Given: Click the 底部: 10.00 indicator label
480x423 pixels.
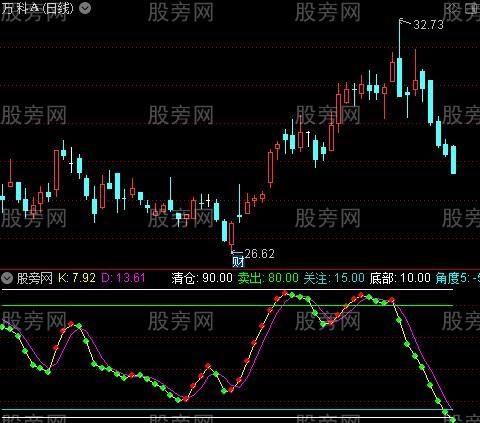Looking at the screenshot, I should pyautogui.click(x=400, y=278).
